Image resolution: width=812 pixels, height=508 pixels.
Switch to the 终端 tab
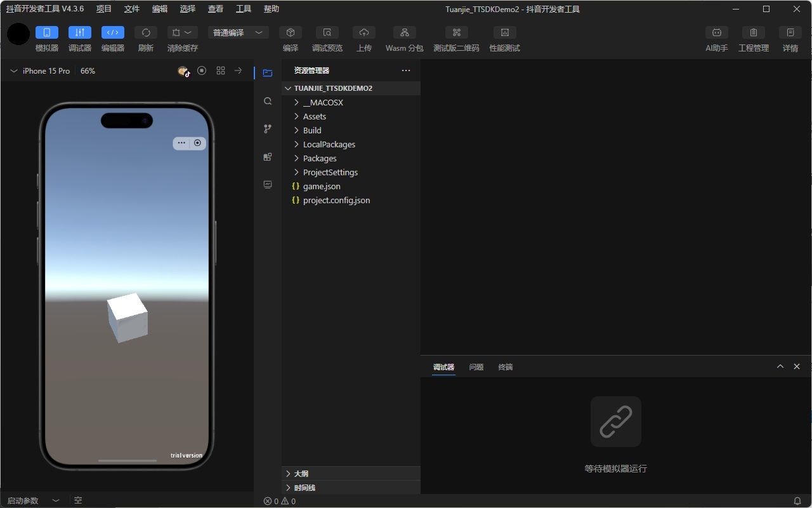click(x=506, y=367)
